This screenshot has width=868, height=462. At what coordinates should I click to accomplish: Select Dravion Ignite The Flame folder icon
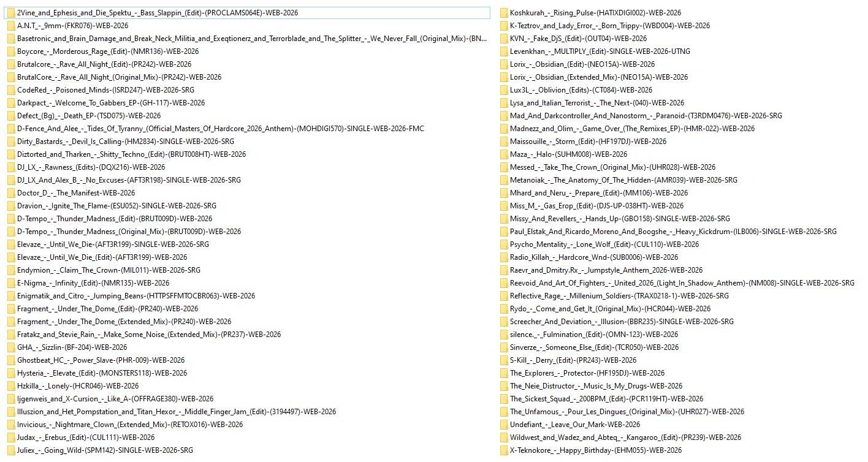pos(11,206)
